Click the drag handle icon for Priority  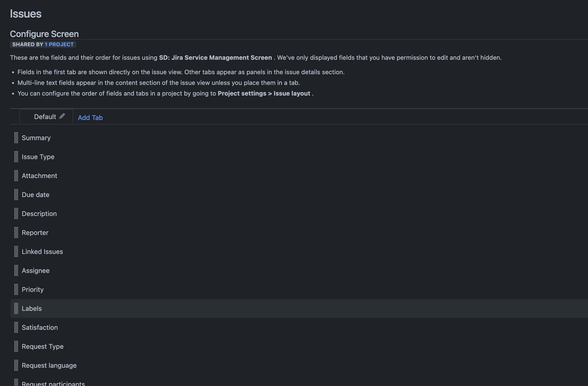click(16, 289)
